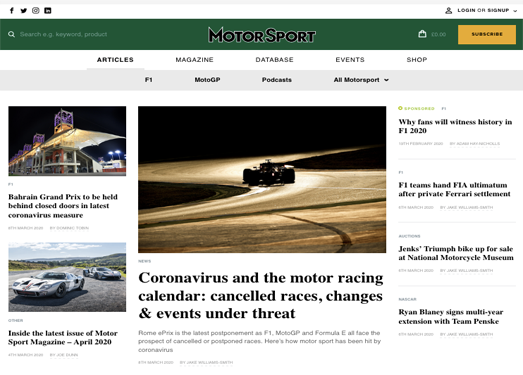Open the Twitter social icon
The height and width of the screenshot is (375, 523).
pyautogui.click(x=23, y=10)
